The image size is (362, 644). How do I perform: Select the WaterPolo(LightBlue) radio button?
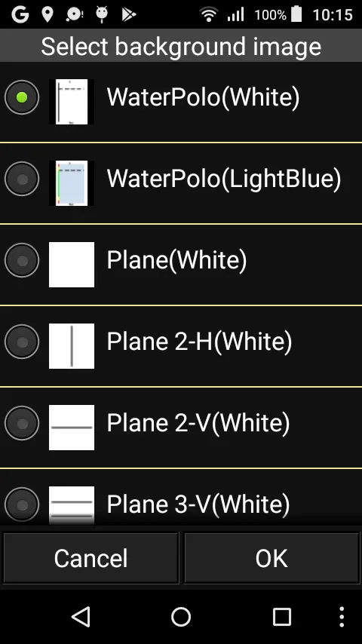22,179
